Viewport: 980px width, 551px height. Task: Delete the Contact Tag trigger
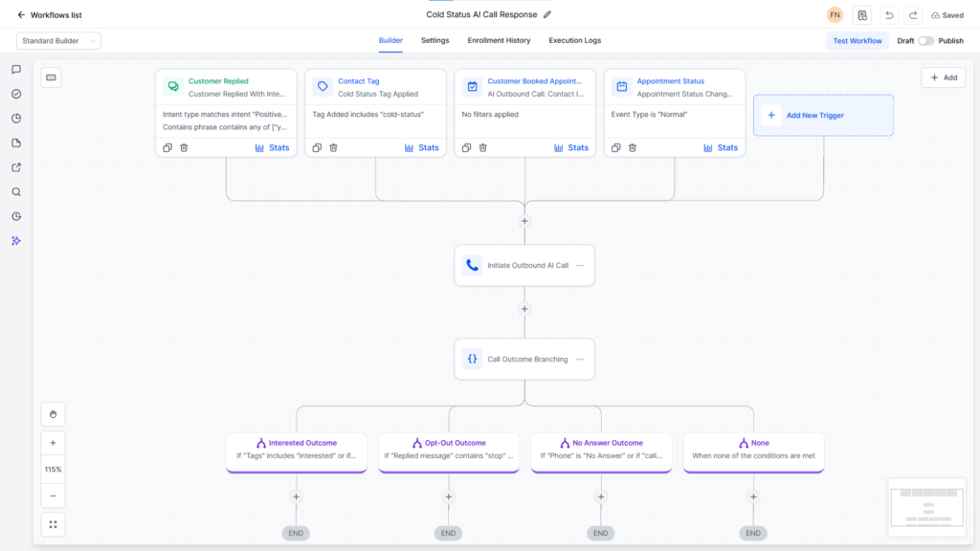click(x=333, y=148)
